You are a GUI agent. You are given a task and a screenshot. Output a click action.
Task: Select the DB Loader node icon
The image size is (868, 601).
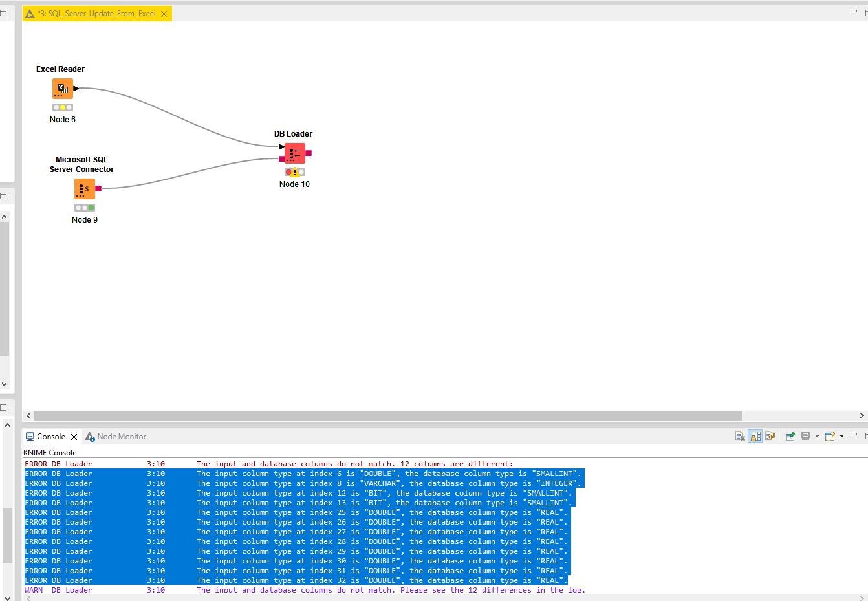tap(294, 153)
